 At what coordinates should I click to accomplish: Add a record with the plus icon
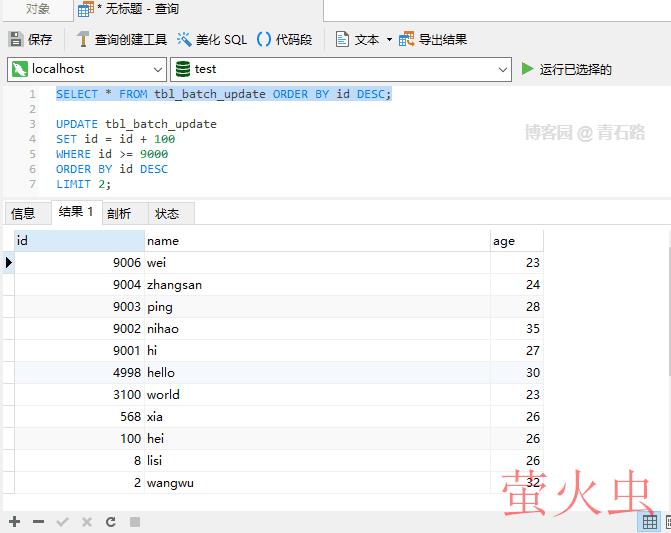(14, 522)
